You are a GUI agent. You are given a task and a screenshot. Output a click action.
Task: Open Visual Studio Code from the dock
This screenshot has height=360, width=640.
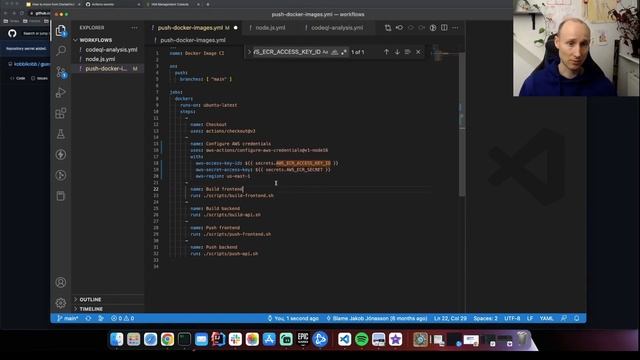(x=344, y=339)
